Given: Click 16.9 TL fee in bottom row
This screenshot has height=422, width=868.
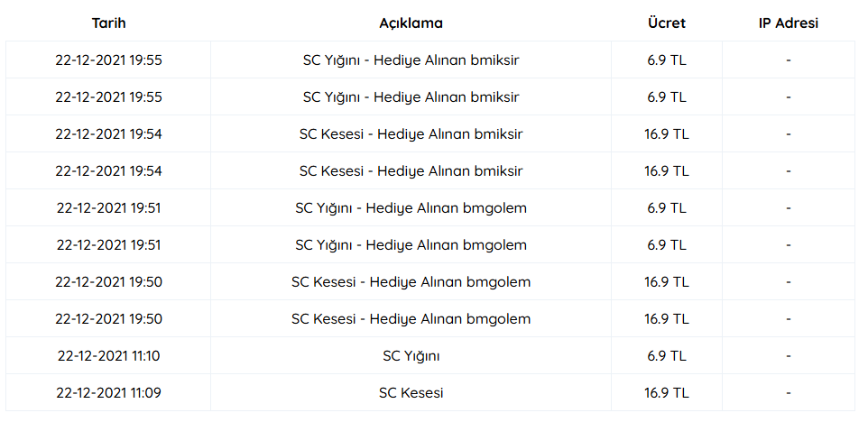Looking at the screenshot, I should (667, 392).
